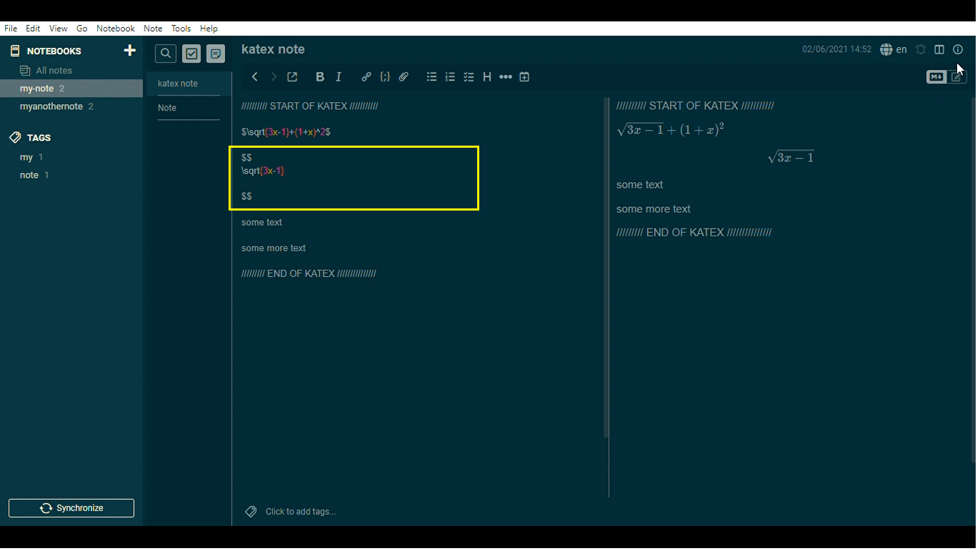Toggle bold formatting

point(320,76)
